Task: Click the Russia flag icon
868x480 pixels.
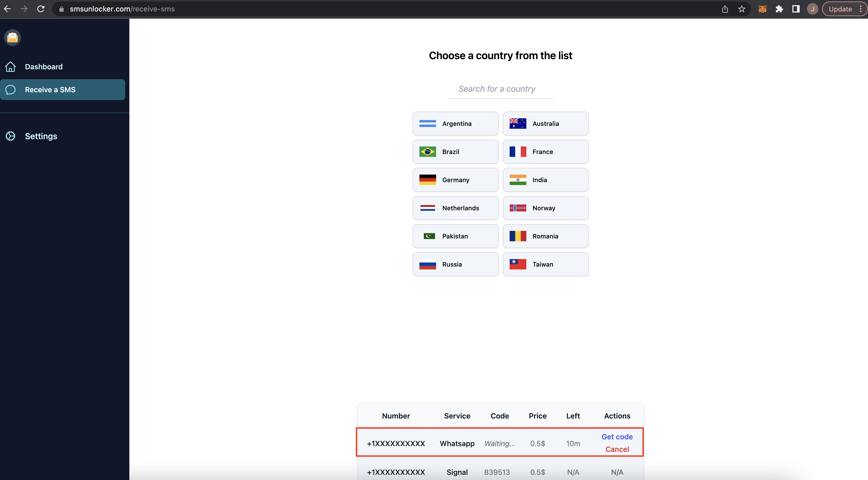Action: tap(427, 264)
